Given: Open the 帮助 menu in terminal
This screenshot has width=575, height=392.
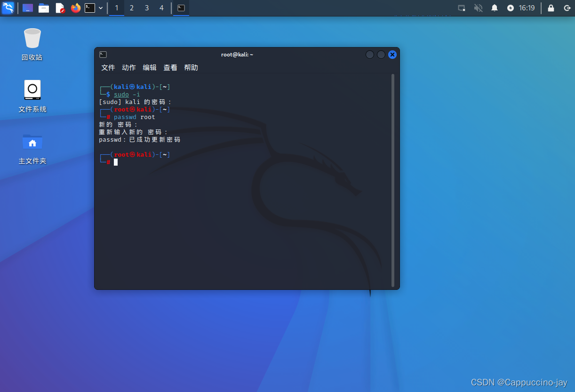Looking at the screenshot, I should tap(191, 68).
